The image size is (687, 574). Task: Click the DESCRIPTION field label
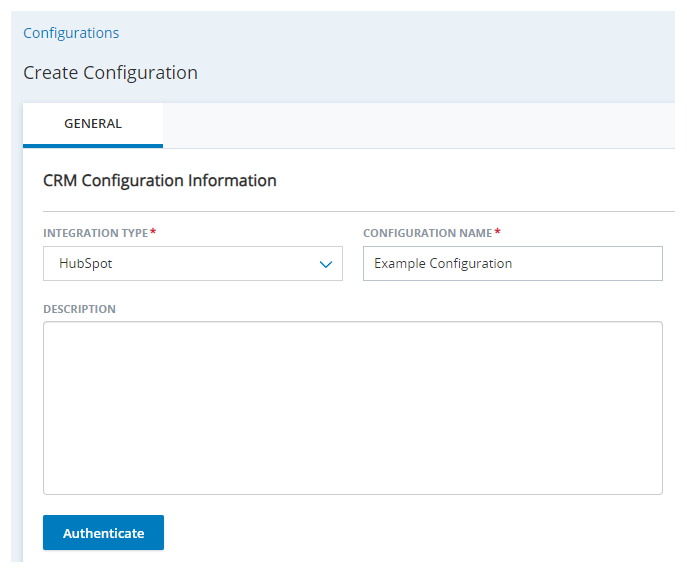(x=79, y=309)
